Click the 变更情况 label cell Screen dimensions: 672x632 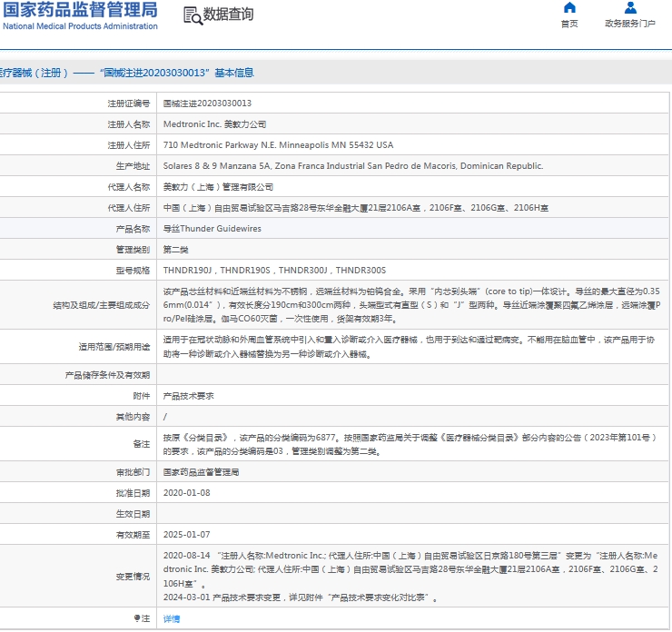pyautogui.click(x=133, y=577)
